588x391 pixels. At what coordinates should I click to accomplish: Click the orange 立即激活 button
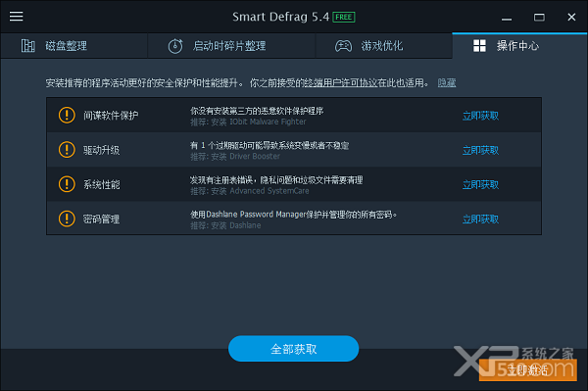pyautogui.click(x=527, y=370)
